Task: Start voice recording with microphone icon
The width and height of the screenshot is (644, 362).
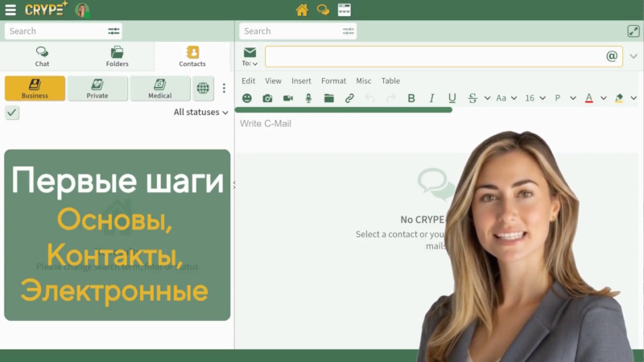Action: (308, 98)
